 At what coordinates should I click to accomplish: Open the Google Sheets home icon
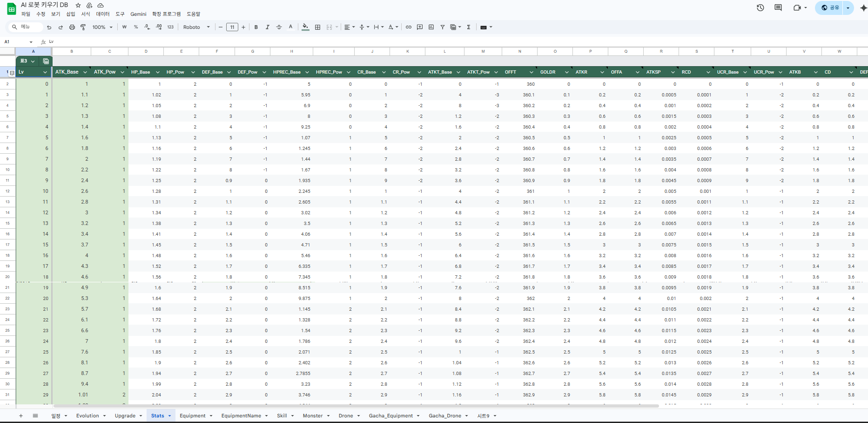(11, 9)
